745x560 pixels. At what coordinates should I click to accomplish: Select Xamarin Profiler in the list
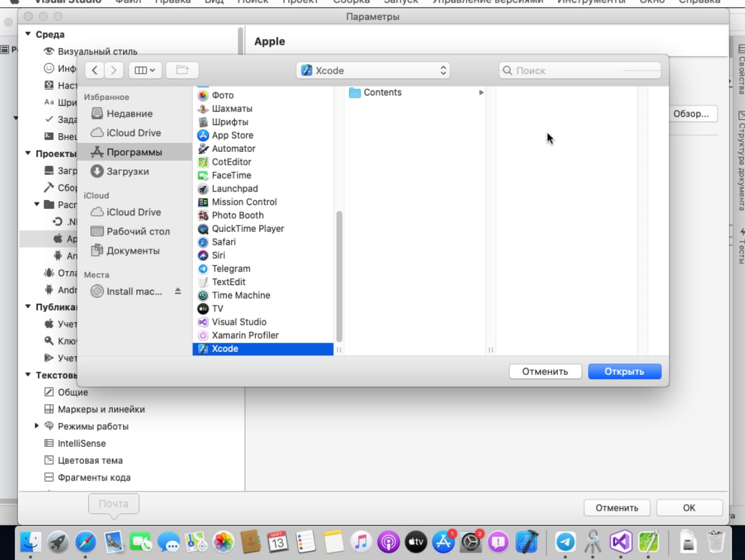click(x=263, y=334)
